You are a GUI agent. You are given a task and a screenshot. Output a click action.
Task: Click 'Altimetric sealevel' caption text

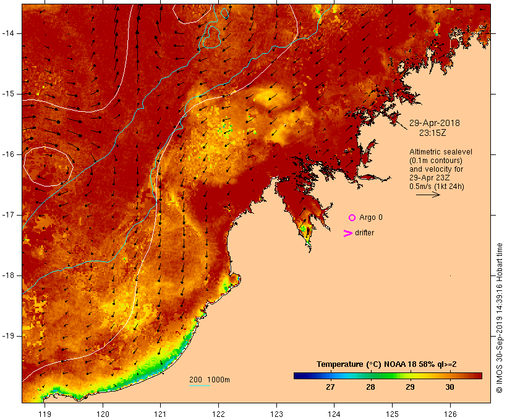coord(441,152)
